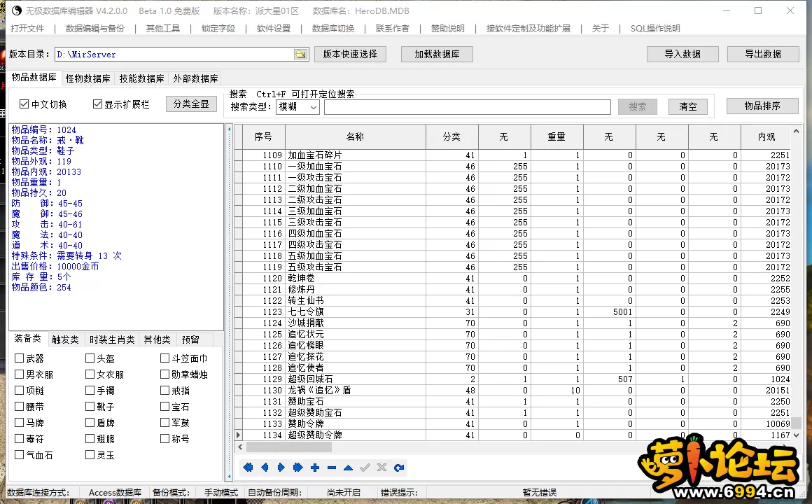The width and height of the screenshot is (812, 504).
Task: Tick the 靴子 checkbox
Action: (x=90, y=407)
